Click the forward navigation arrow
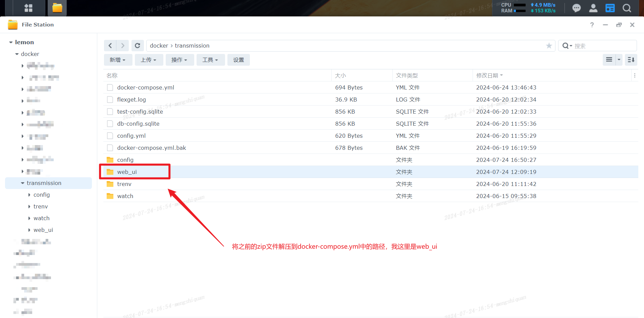The width and height of the screenshot is (644, 318). (123, 46)
